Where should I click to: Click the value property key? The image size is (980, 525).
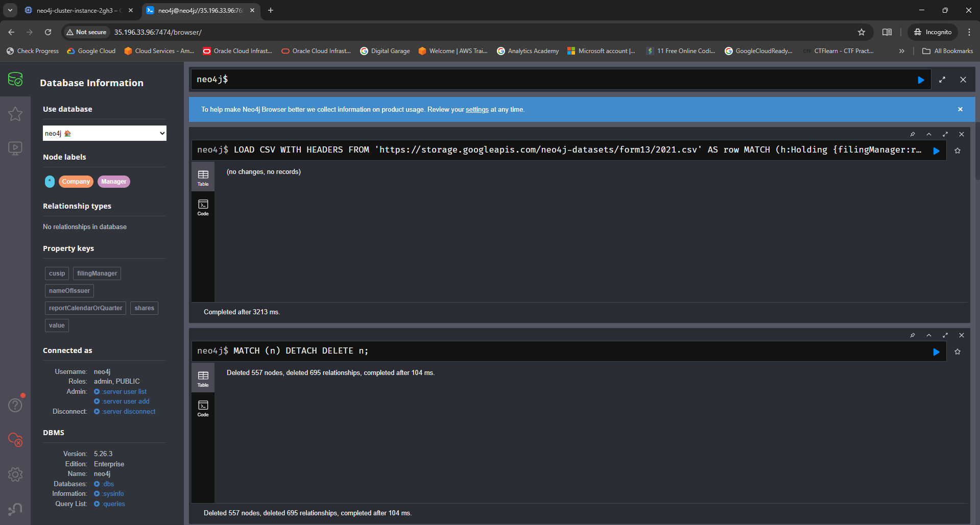pos(57,326)
